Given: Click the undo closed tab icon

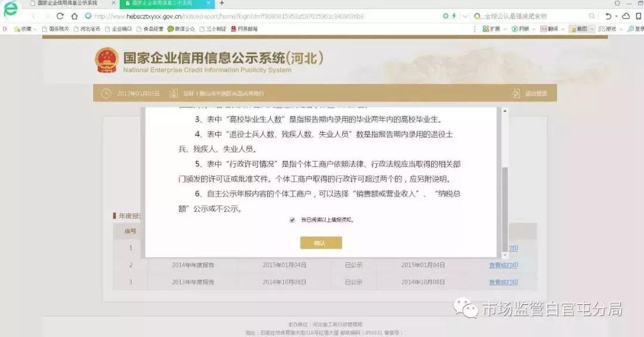Looking at the screenshot, I should 608,16.
